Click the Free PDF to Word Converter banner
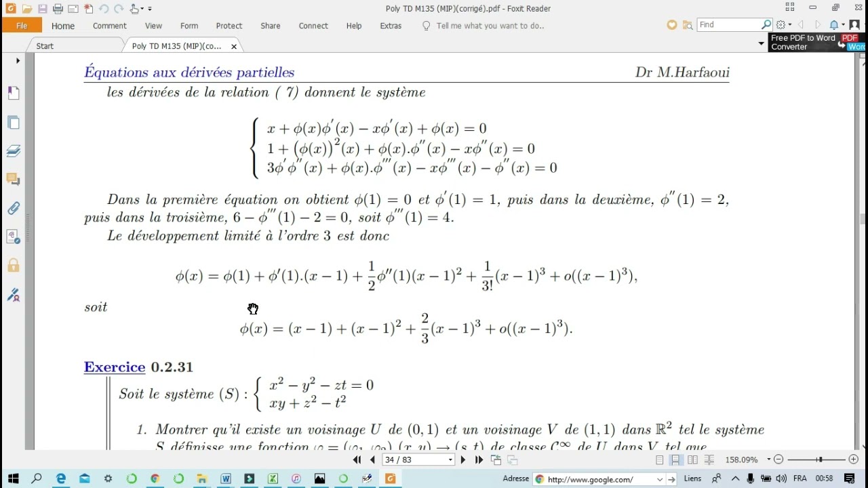Viewport: 868px width, 488px height. tap(818, 42)
